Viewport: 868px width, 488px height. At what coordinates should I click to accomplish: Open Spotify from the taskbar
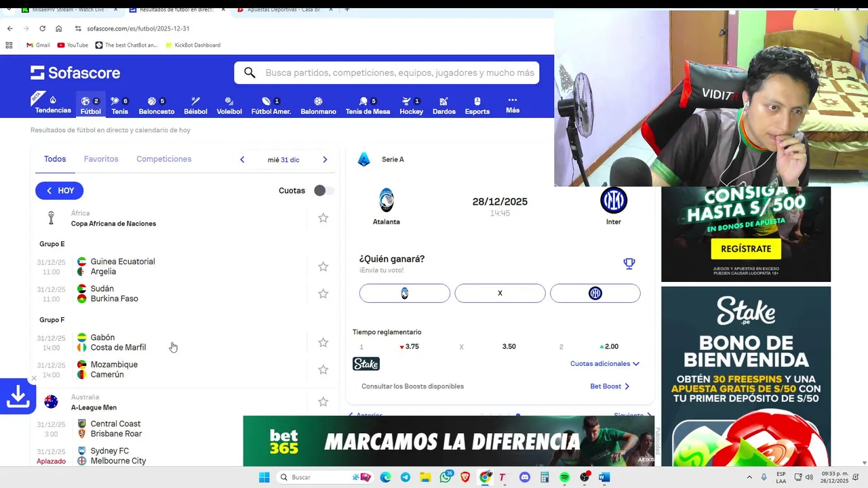(x=565, y=477)
